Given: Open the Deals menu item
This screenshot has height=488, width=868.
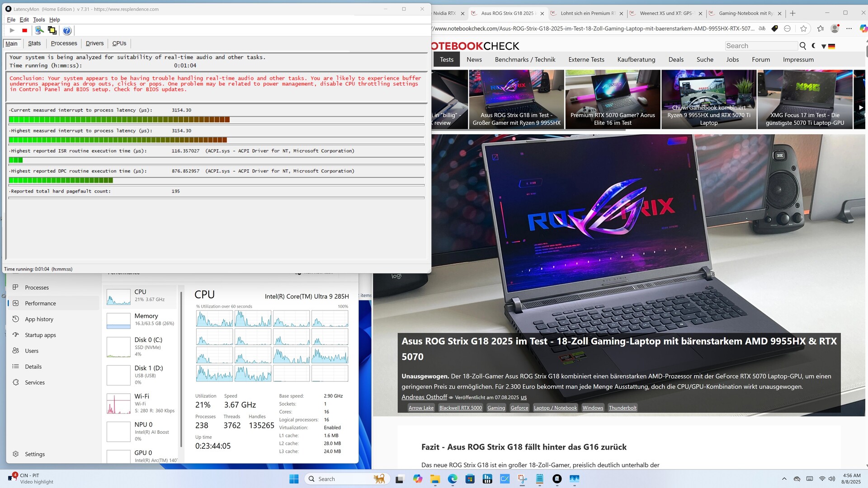Looking at the screenshot, I should click(676, 60).
